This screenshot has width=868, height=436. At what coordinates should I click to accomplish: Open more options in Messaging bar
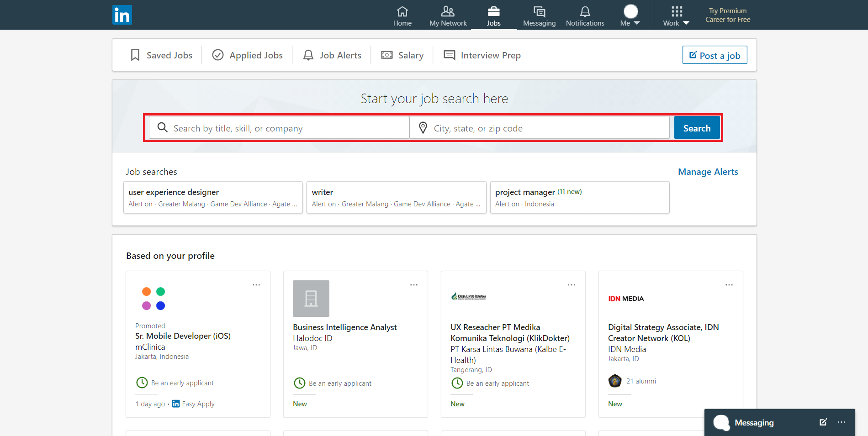tap(842, 422)
